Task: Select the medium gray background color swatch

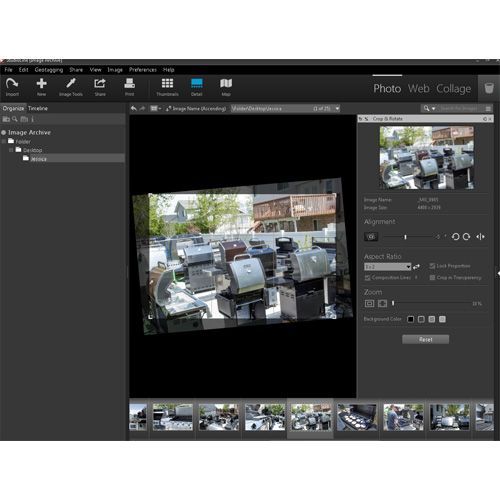Action: click(432, 319)
